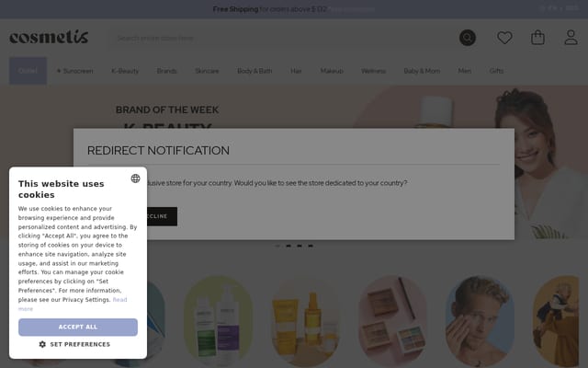Click the search magnifier icon

tap(468, 38)
